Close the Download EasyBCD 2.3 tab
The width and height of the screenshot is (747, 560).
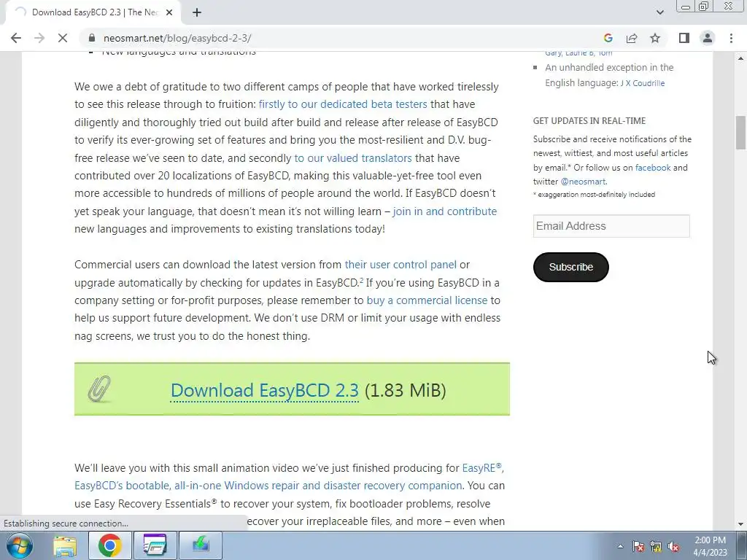[x=169, y=13]
